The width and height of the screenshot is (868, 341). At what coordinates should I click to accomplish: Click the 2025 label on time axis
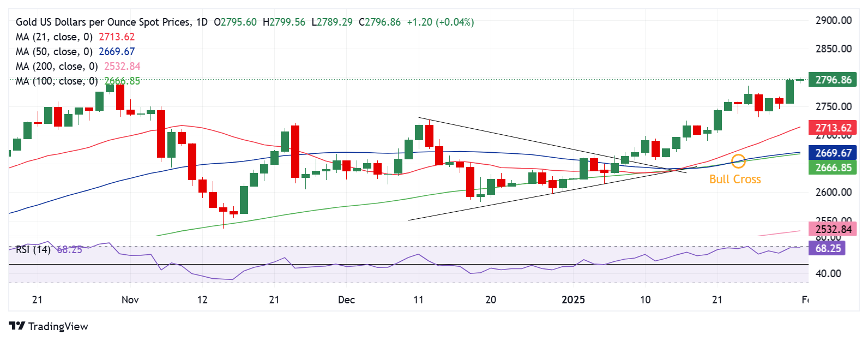click(573, 300)
